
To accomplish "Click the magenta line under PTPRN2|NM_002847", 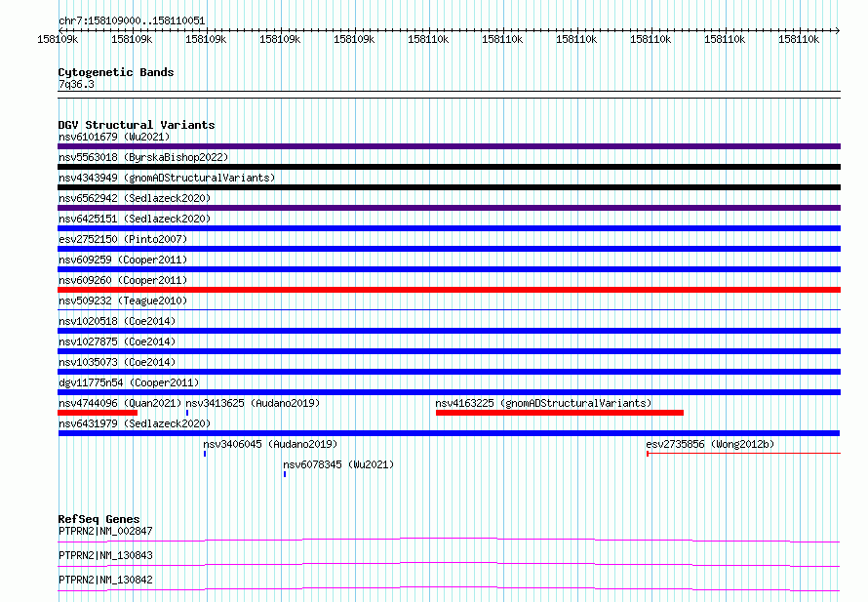I will pyautogui.click(x=449, y=540).
